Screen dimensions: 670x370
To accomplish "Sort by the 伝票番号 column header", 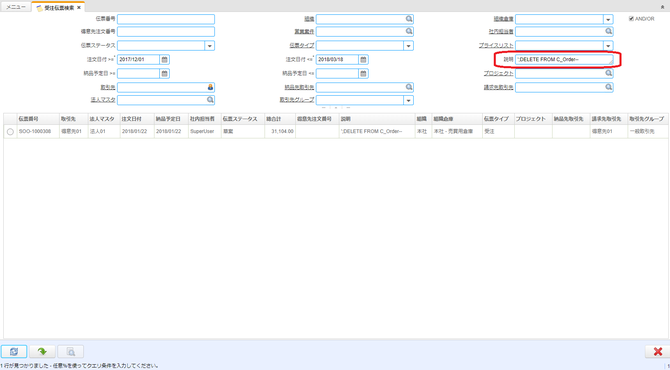I will 38,119.
